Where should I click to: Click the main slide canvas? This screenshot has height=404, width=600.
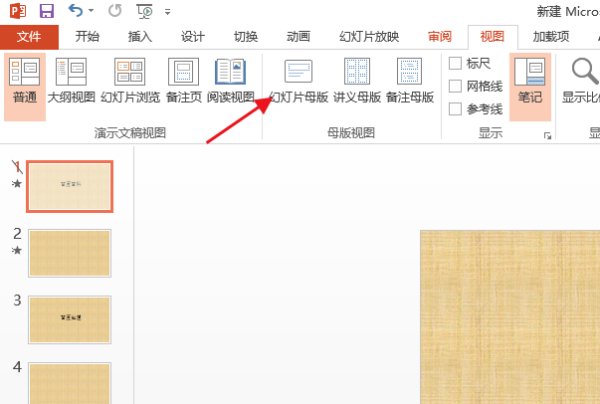click(510, 317)
